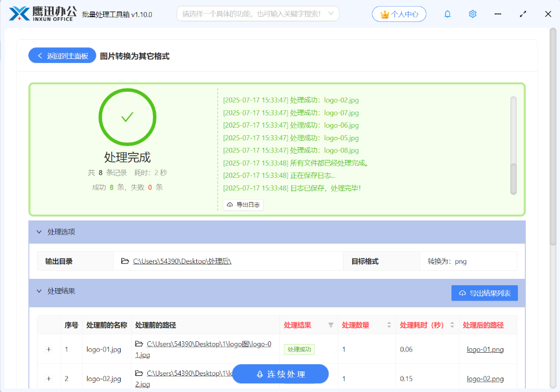This screenshot has height=392, width=560.
Task: Expand row 1 with the plus sign
Action: pos(48,349)
